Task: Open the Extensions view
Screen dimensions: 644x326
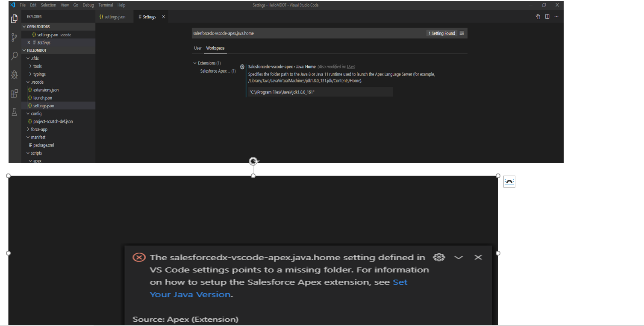Action: click(x=14, y=93)
